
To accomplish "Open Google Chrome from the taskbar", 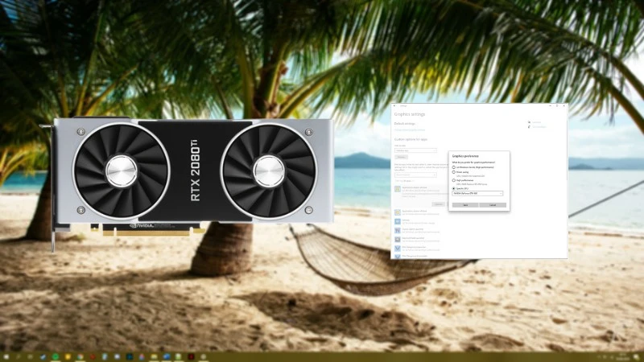I will coord(80,356).
